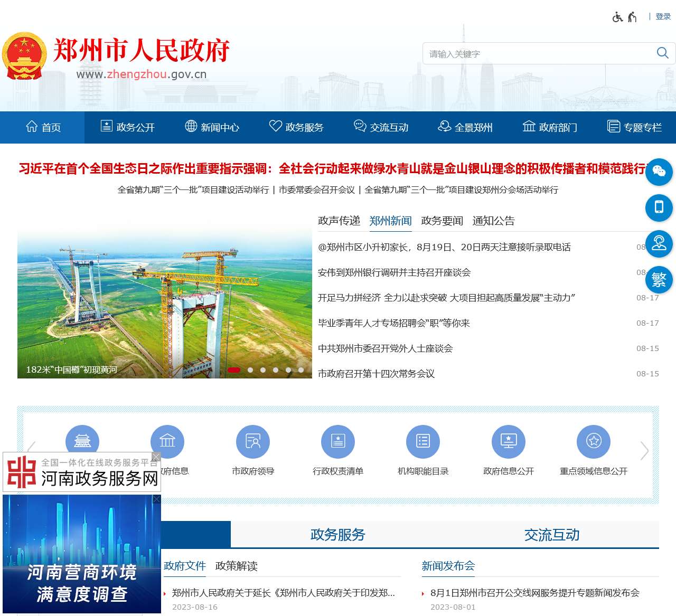The image size is (676, 616).
Task: Switch to the 郑州新闻 tab
Action: [x=390, y=221]
